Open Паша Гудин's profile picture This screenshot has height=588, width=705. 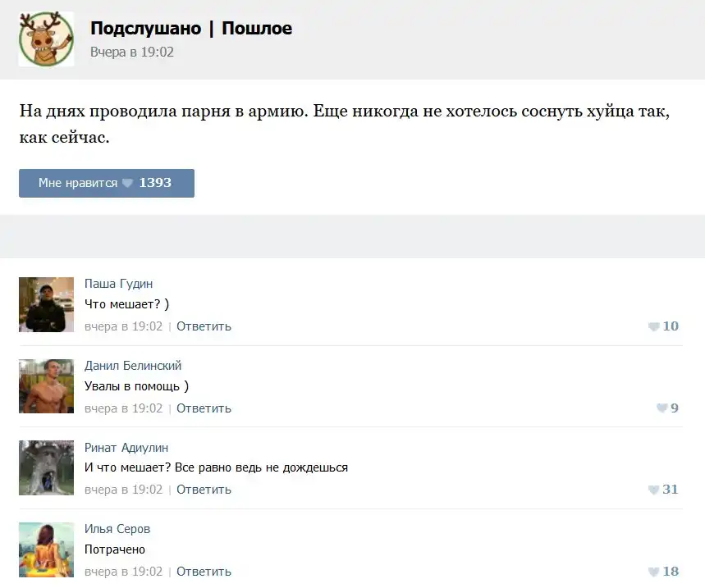46,304
